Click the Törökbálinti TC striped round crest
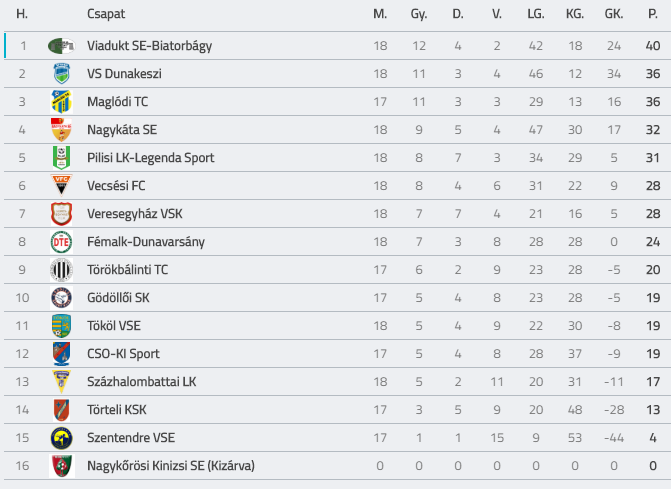Screen dimensions: 671x489 pos(61,270)
